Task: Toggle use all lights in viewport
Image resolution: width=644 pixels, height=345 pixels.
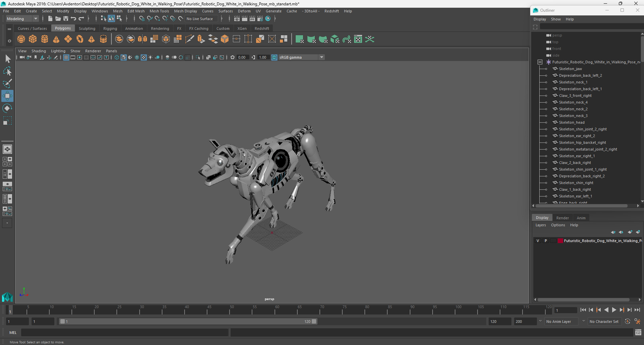Action: 150,57
